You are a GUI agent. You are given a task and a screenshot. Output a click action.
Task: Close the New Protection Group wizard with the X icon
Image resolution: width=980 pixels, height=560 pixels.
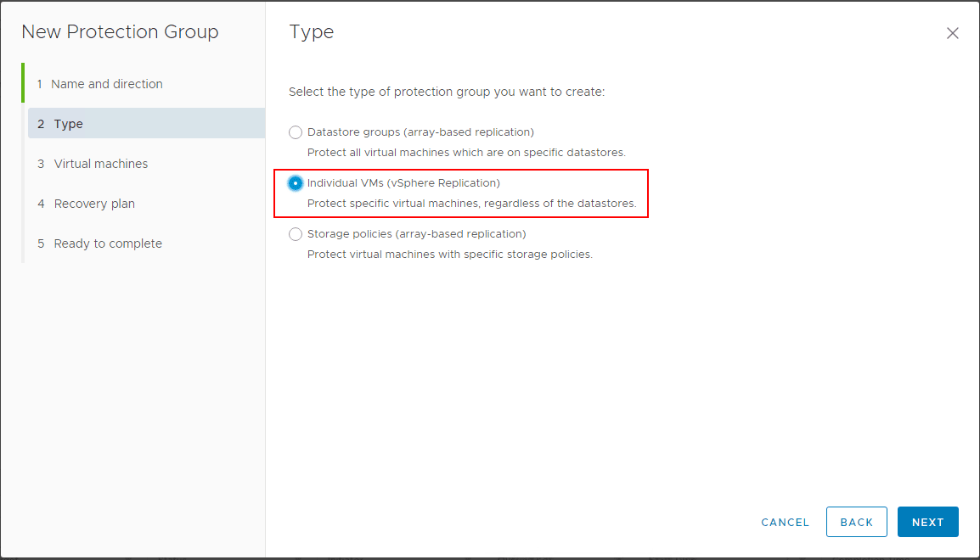(x=952, y=33)
